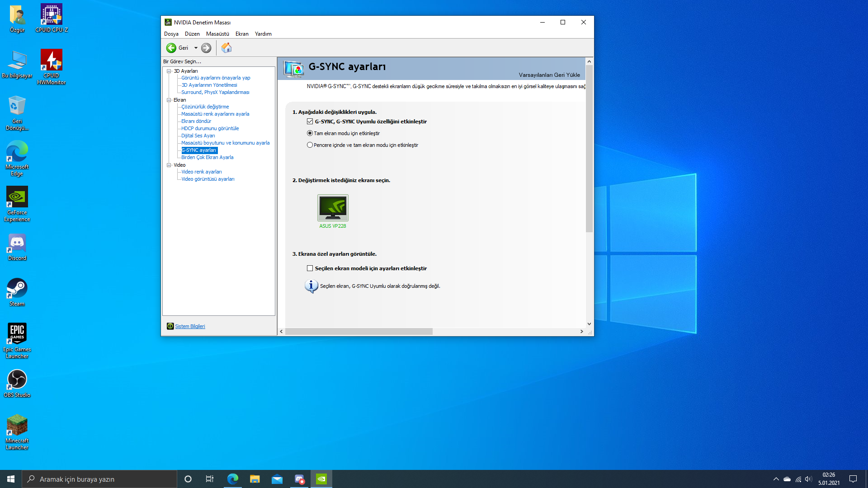Click Varsayılanları Geri Yükle link
868x488 pixels.
[x=549, y=75]
